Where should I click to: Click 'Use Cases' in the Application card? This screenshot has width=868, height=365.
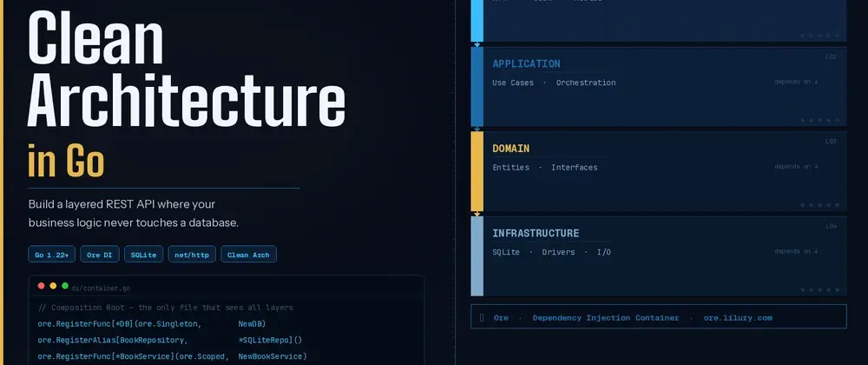513,83
